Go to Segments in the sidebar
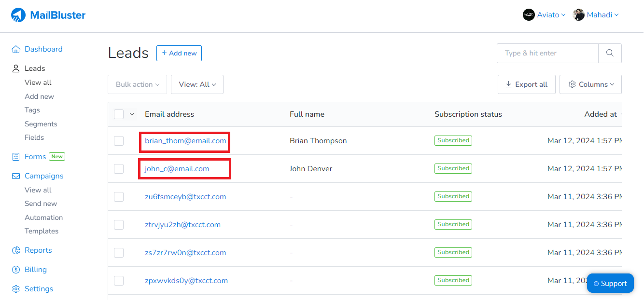The image size is (644, 300). point(41,124)
